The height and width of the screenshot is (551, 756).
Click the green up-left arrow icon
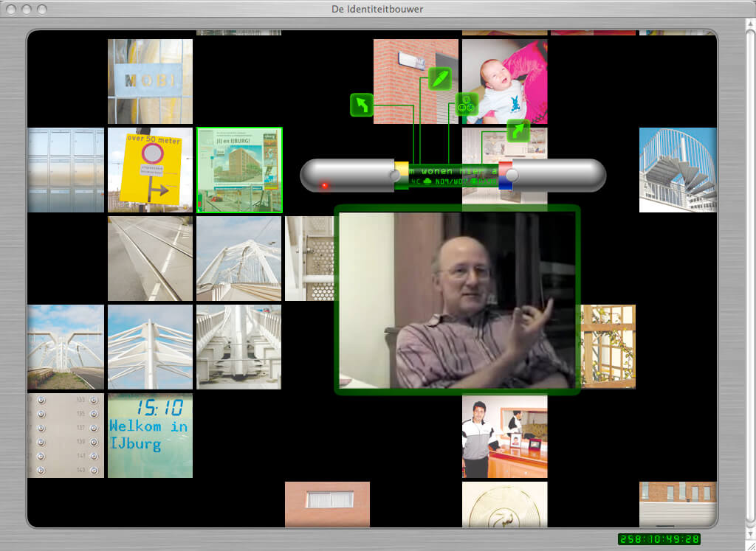(x=362, y=105)
